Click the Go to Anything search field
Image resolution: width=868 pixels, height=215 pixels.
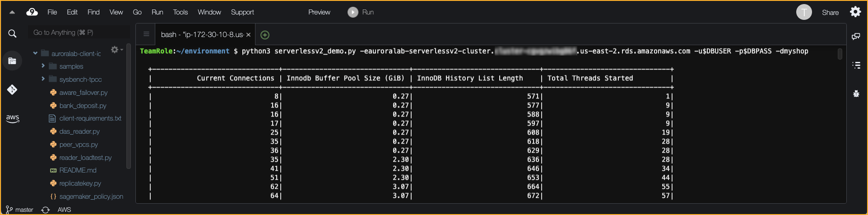[x=79, y=33]
